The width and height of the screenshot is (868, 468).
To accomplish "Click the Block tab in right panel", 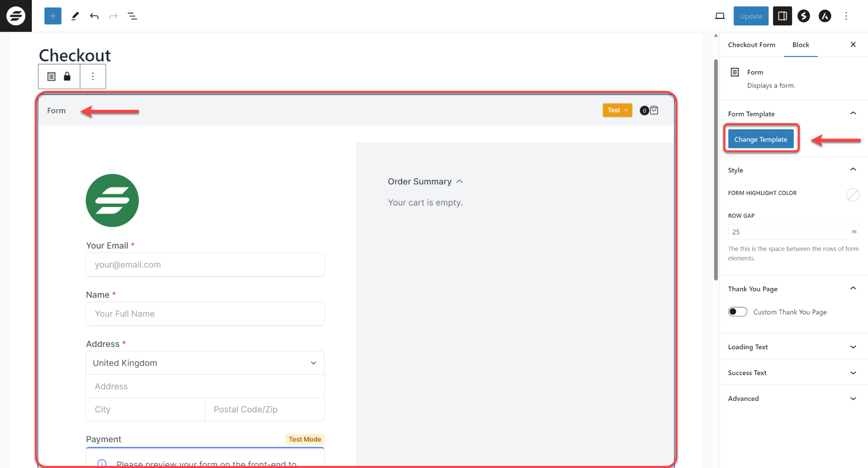I will click(800, 45).
